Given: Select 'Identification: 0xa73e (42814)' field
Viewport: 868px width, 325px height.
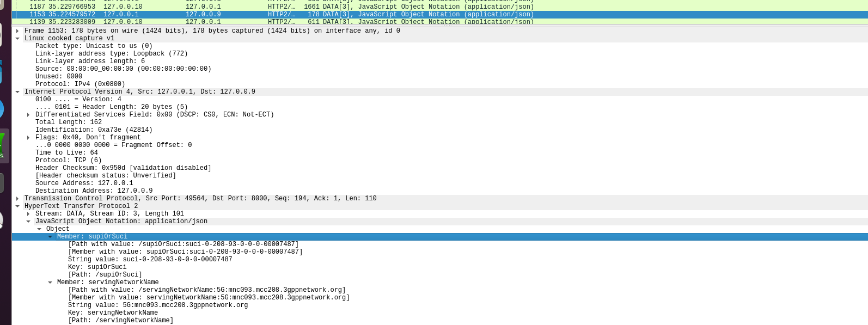Looking at the screenshot, I should click(x=94, y=130).
